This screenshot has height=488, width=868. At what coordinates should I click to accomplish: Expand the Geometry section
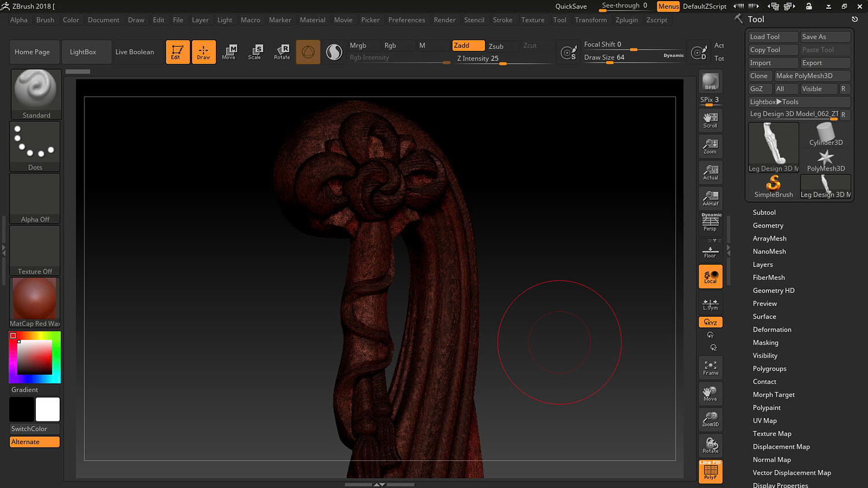(768, 225)
